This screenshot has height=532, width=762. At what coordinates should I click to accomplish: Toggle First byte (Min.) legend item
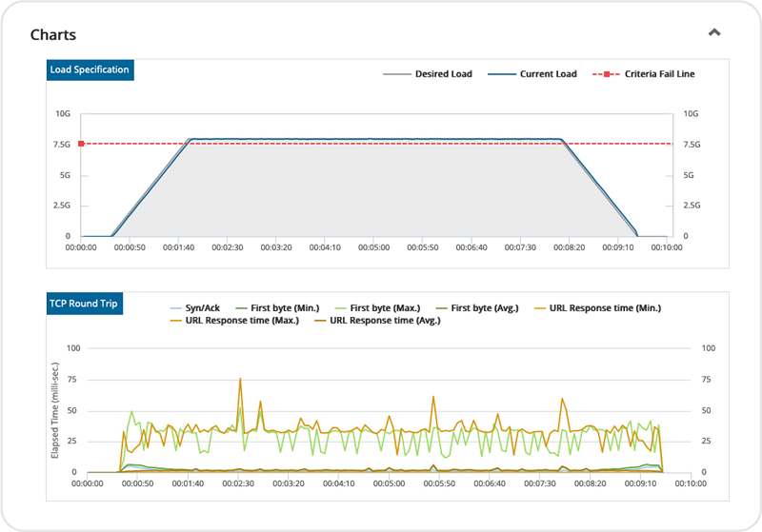[x=277, y=308]
